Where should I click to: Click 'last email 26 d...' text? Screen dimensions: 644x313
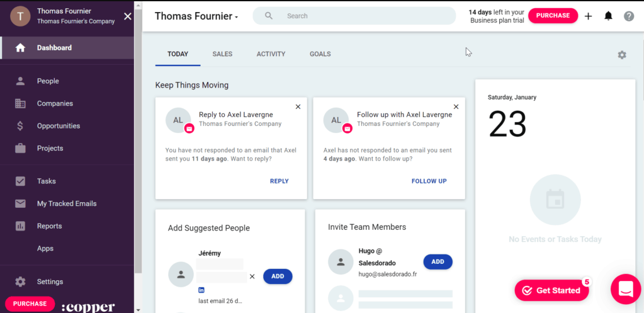pos(220,301)
